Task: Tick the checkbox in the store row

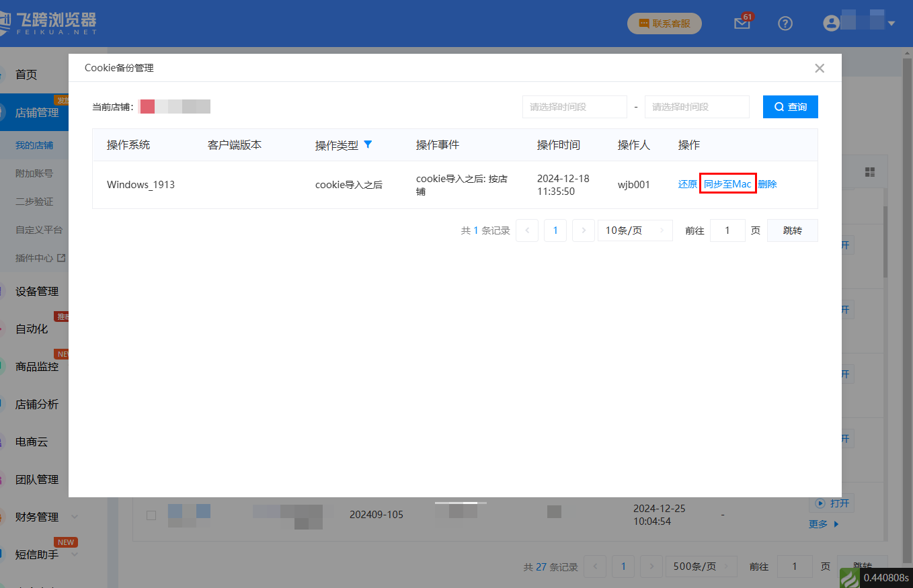Action: point(151,515)
